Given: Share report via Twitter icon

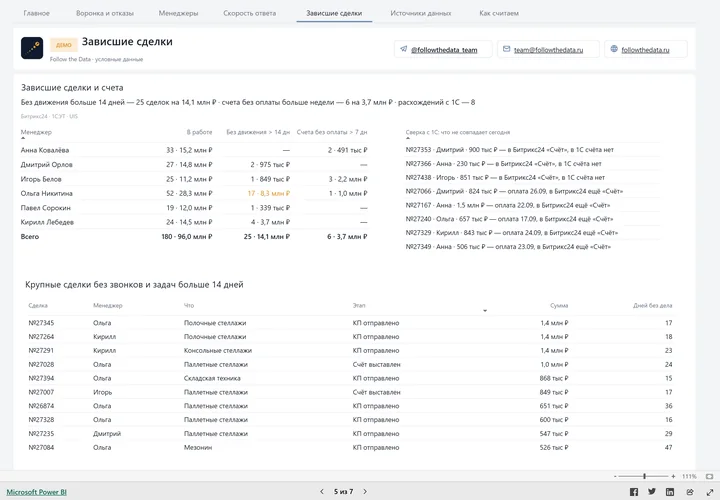Looking at the screenshot, I should pyautogui.click(x=652, y=492).
